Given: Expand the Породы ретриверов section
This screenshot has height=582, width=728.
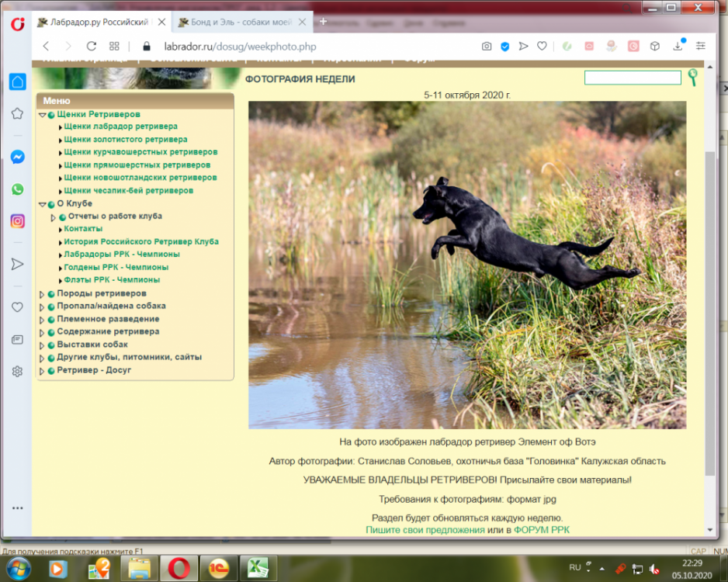Looking at the screenshot, I should [x=43, y=293].
